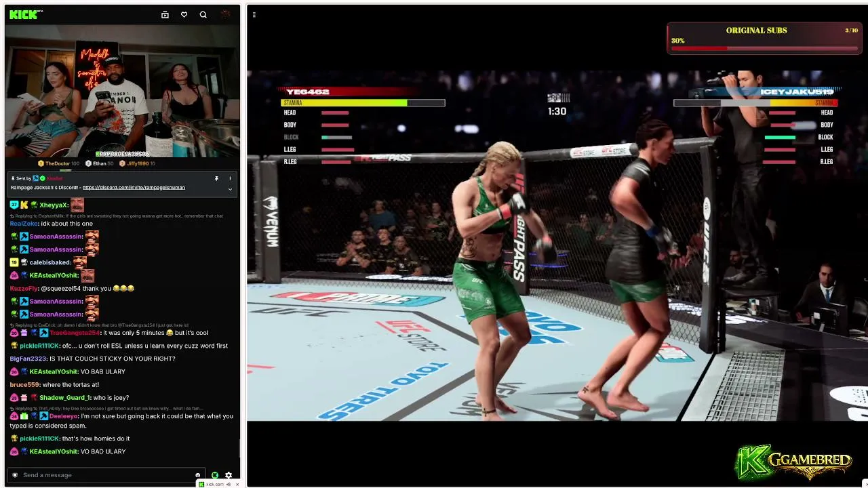The width and height of the screenshot is (868, 488).
Task: Click gifter Jiffy1990 on leaderboard
Action: pyautogui.click(x=137, y=163)
